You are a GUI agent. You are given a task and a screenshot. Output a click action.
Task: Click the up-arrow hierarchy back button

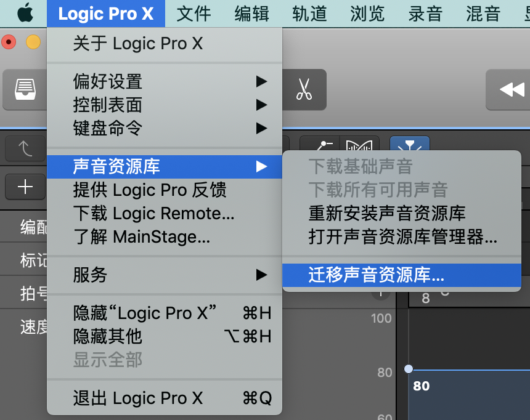click(x=25, y=148)
